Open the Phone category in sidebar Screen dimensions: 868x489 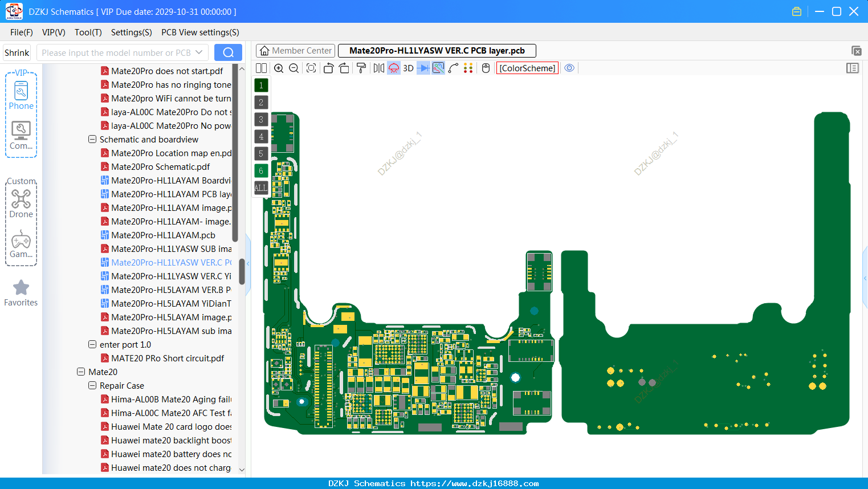coord(21,96)
